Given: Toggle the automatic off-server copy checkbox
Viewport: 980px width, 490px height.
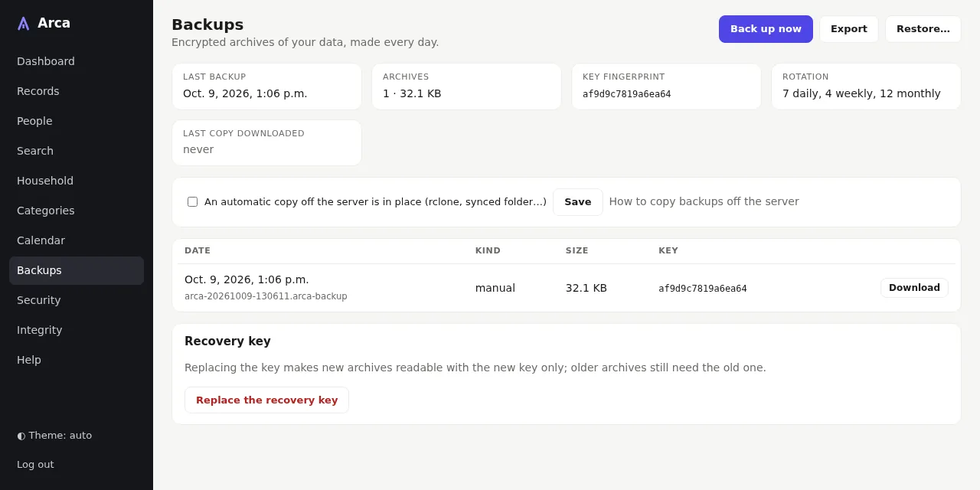Looking at the screenshot, I should [x=192, y=202].
